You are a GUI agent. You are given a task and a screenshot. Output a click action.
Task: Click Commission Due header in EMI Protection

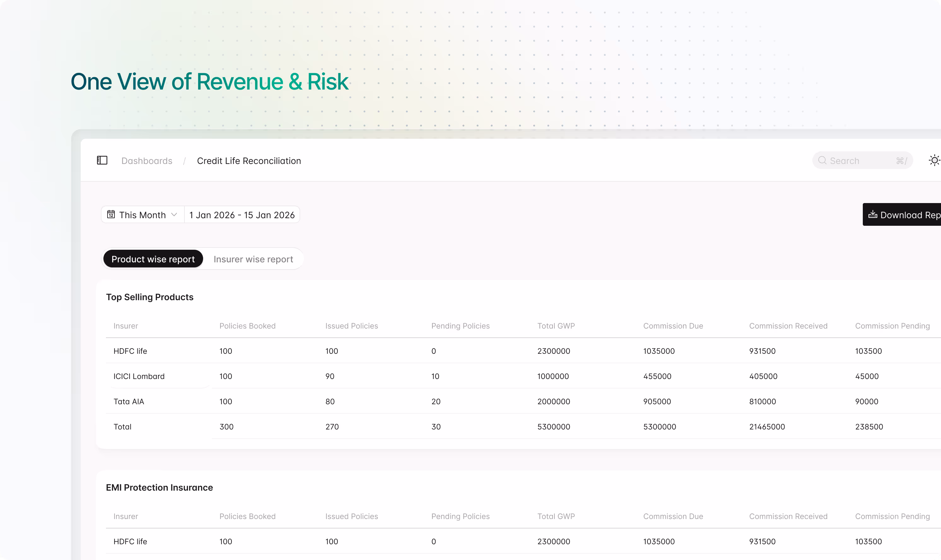673,516
